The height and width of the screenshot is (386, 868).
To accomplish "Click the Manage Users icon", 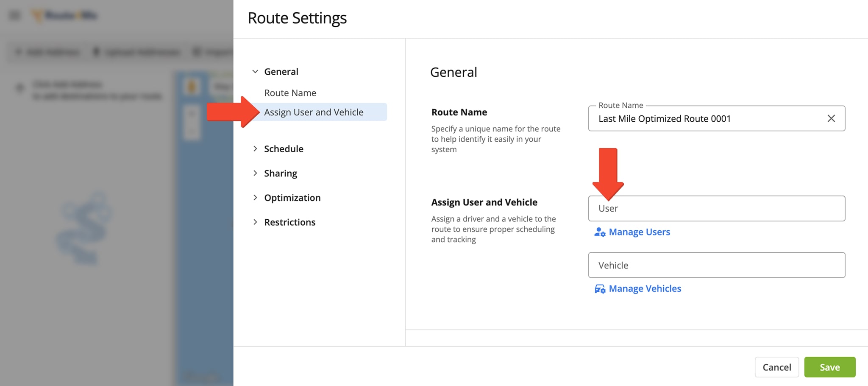I will pyautogui.click(x=600, y=232).
